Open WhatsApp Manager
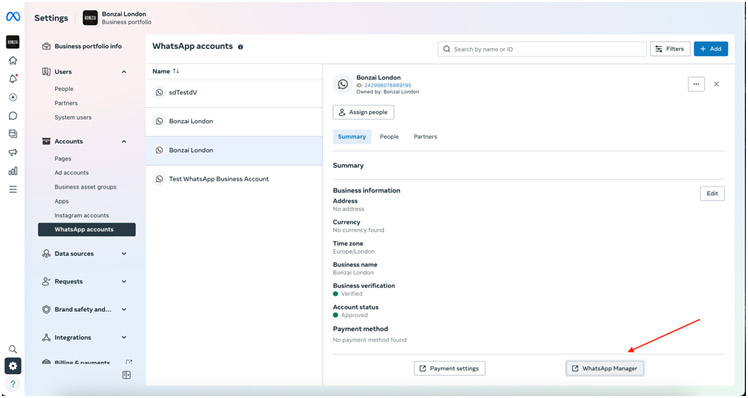Screen dimensions: 748x398 pos(605,368)
